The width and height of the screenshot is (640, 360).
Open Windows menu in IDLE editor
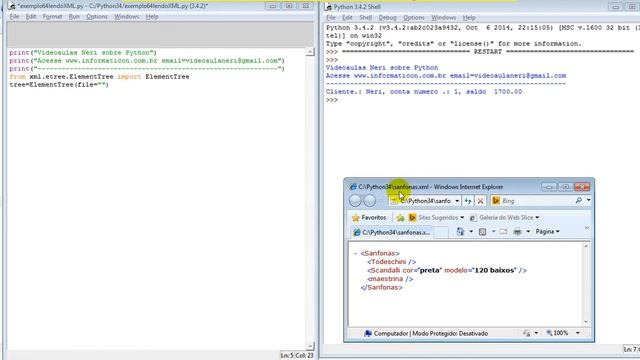pos(127,17)
